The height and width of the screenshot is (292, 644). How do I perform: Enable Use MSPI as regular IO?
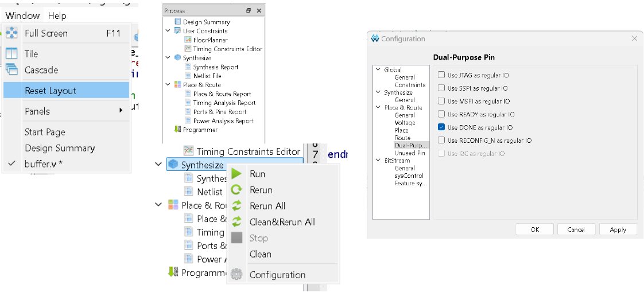pos(441,101)
